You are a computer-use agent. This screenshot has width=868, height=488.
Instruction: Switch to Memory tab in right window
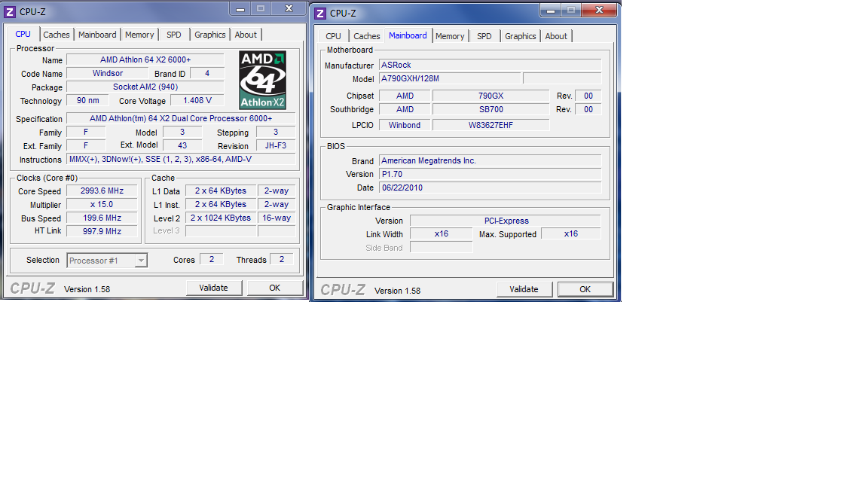[x=450, y=36]
